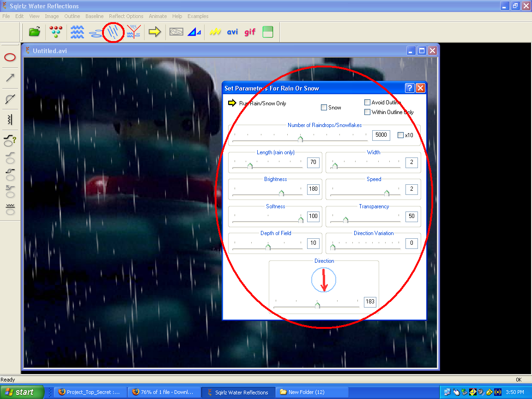Open the Image menu

coord(52,16)
